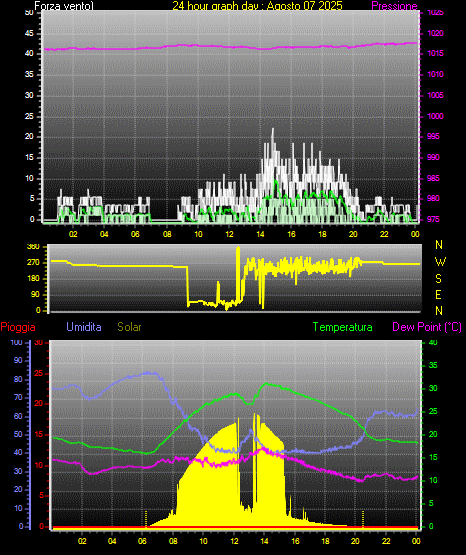The width and height of the screenshot is (466, 555).
Task: Click the W compass direction label
Action: [440, 262]
